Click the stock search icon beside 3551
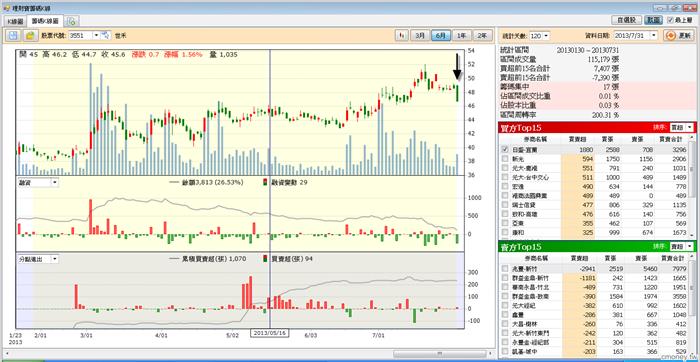The image size is (700, 362). tap(106, 35)
